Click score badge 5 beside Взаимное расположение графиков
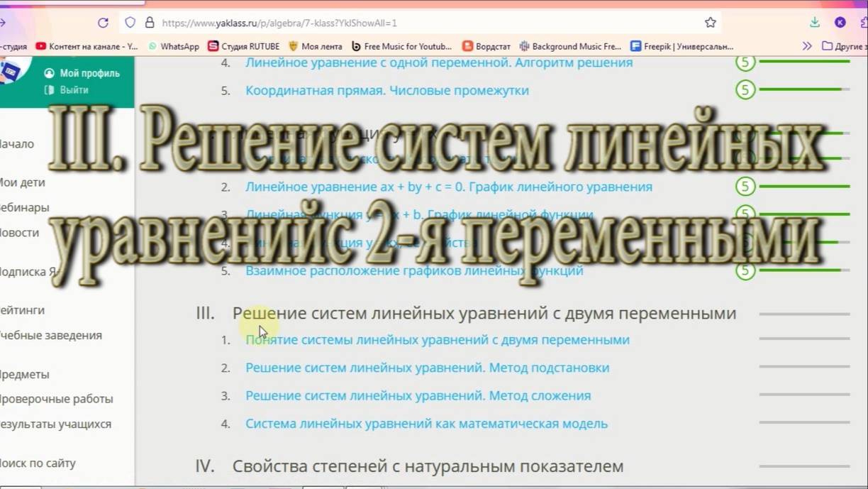This screenshot has width=868, height=489. (745, 270)
